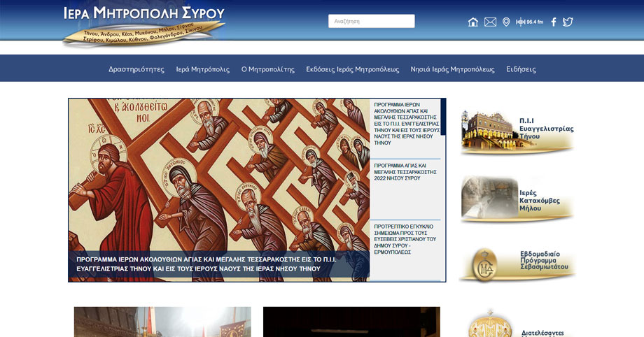This screenshot has height=337, width=644.
Task: Open the Ιερά Μητρόπολις menu
Action: coord(203,69)
